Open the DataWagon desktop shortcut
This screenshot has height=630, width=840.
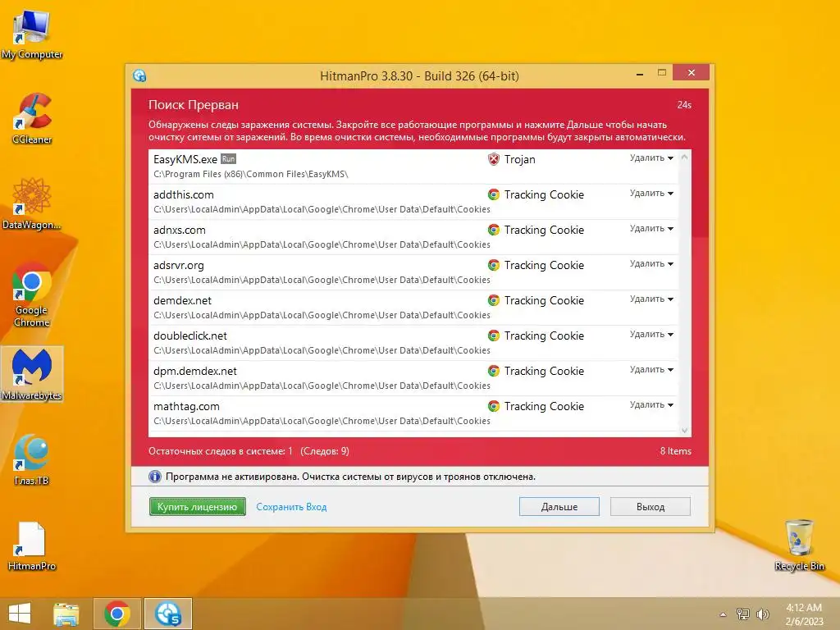32,203
